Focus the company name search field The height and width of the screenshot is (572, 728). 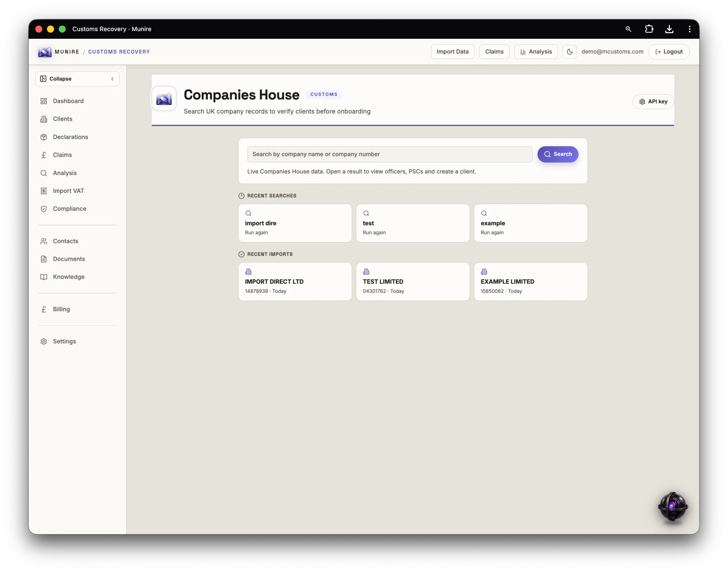coord(390,154)
